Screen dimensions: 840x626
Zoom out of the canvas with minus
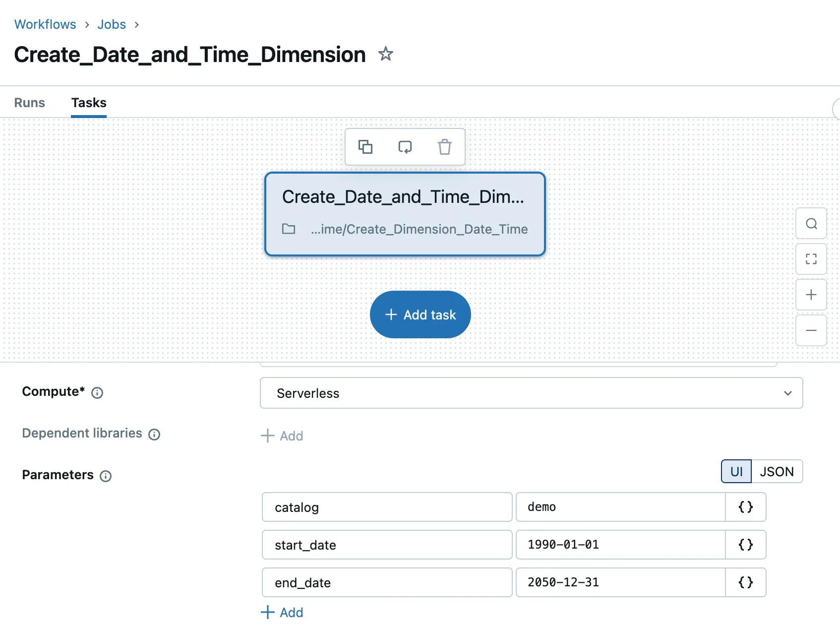[811, 330]
